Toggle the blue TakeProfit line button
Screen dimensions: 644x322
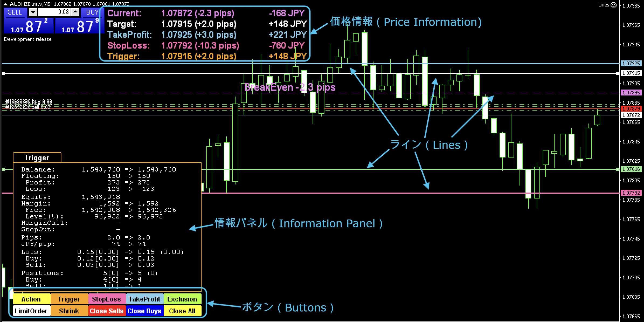(144, 299)
